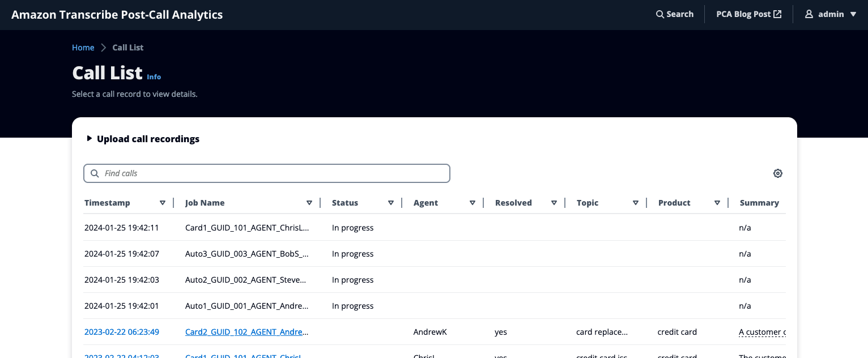The image size is (868, 358).
Task: Click the 'A customer' summary text
Action: [762, 332]
